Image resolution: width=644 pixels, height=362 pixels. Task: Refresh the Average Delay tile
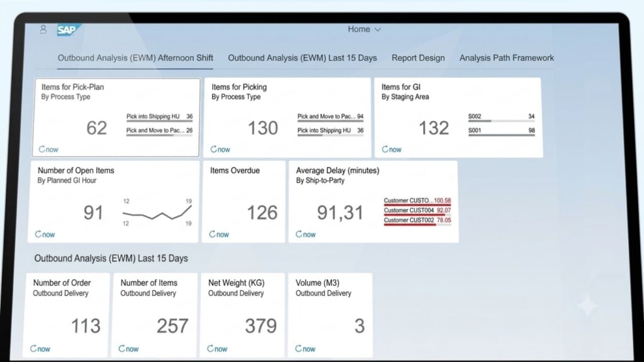[x=306, y=234]
